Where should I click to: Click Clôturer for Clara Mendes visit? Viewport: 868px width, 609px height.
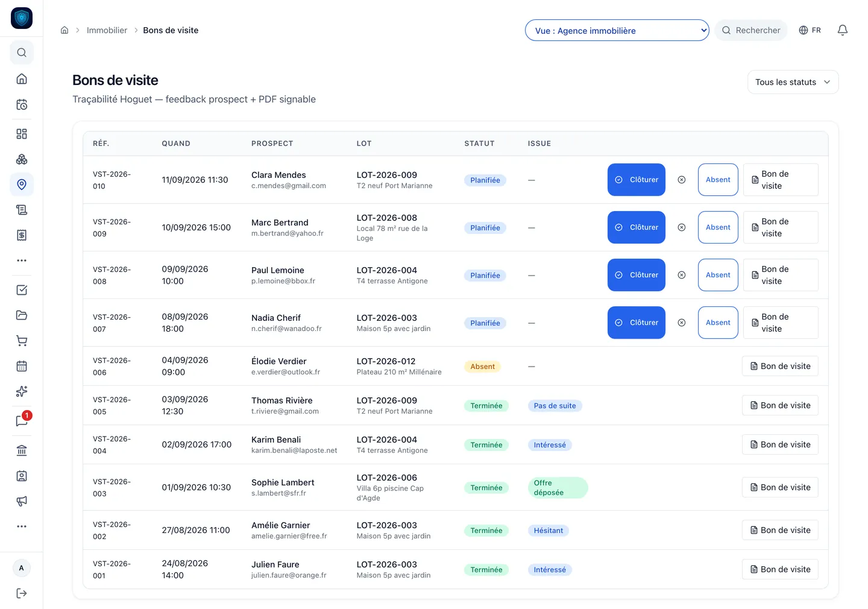[637, 180]
